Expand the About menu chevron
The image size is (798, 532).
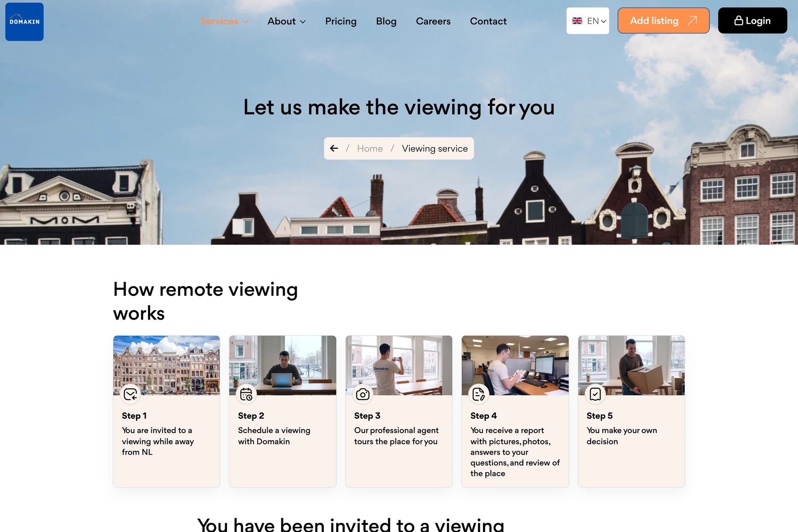pos(303,22)
